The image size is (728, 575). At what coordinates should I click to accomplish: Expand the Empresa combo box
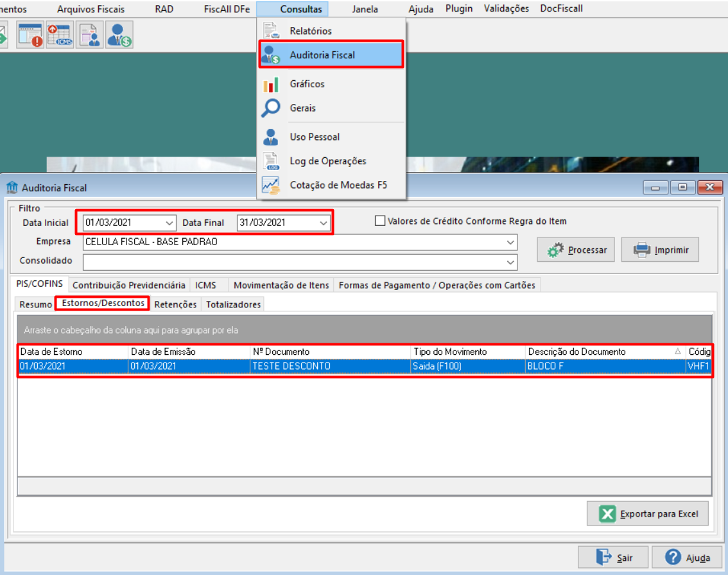pos(510,242)
